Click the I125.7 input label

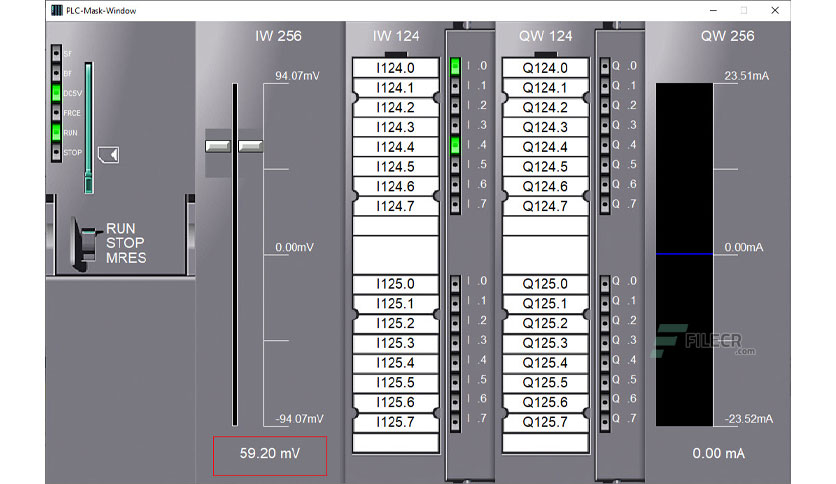tap(396, 422)
